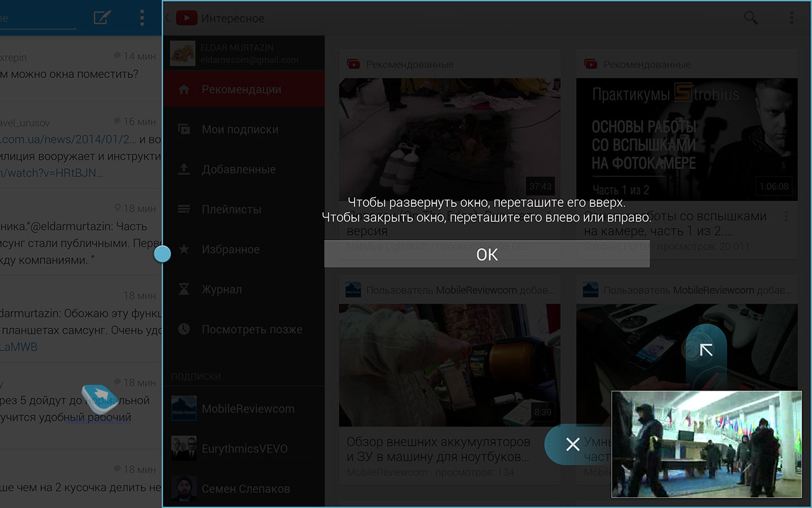
Task: Tap home icon beside Рекомендации
Action: [x=184, y=90]
